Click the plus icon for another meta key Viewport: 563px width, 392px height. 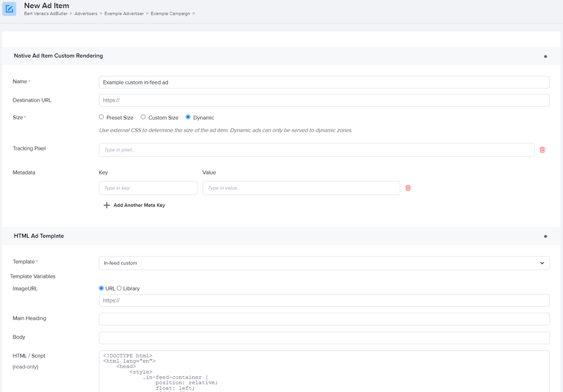[x=106, y=205]
